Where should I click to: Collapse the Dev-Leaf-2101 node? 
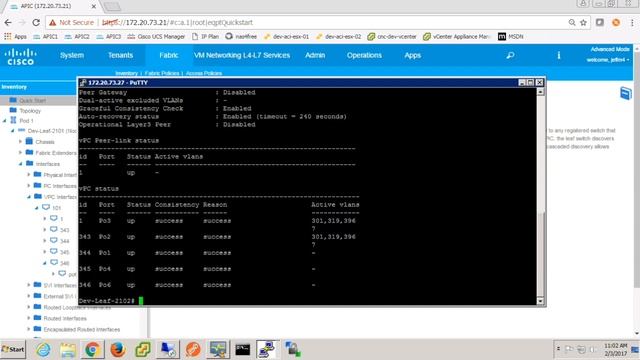(13, 131)
